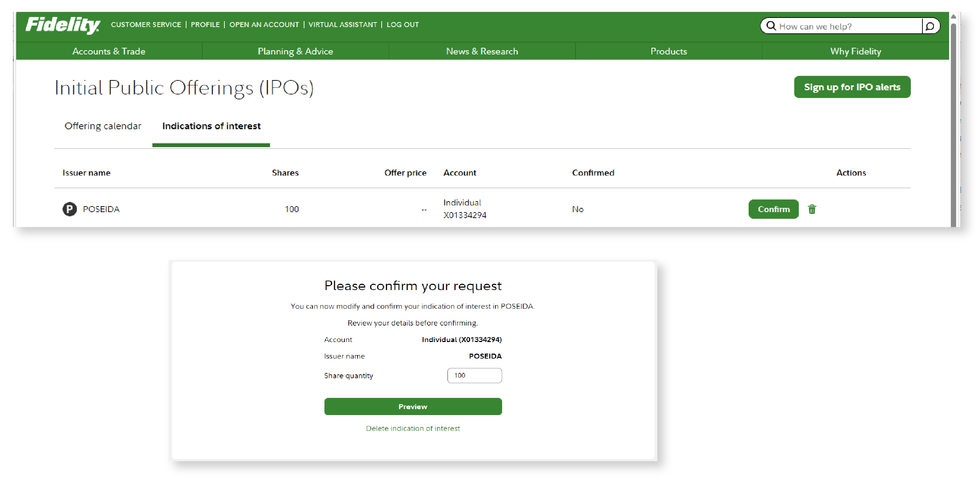
Task: Click the Share quantity input field
Action: [474, 375]
